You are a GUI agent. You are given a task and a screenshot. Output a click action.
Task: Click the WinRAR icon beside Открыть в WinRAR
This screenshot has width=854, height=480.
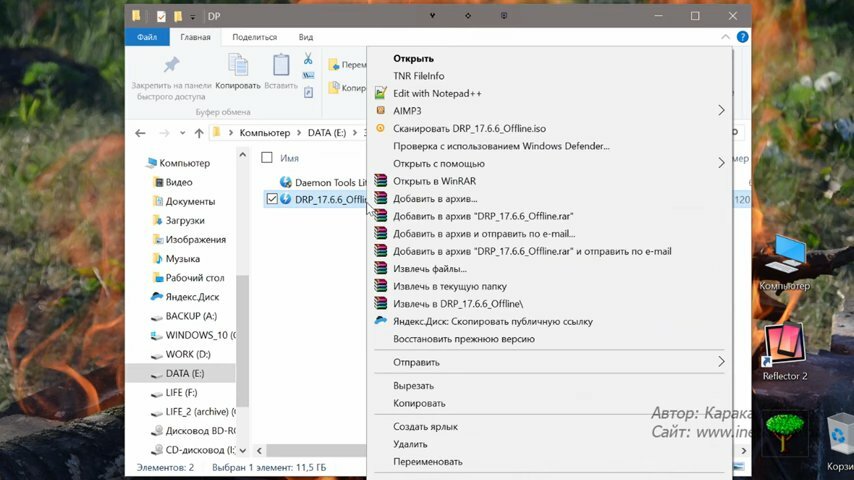pos(381,181)
